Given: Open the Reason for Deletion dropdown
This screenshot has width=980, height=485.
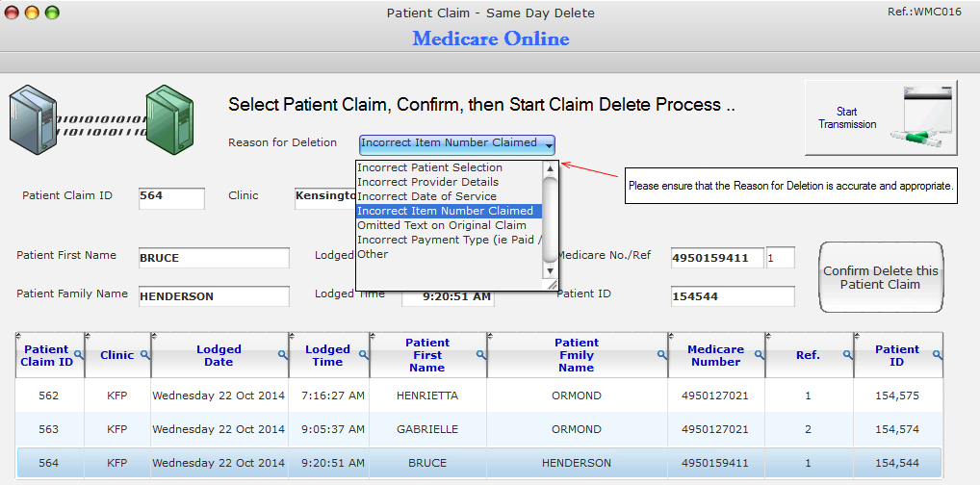Looking at the screenshot, I should click(x=457, y=144).
